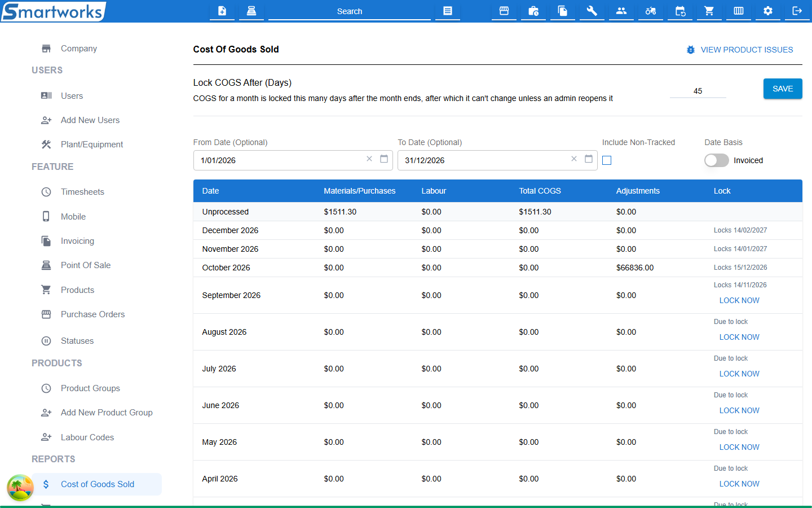This screenshot has width=812, height=508.
Task: Click the Search field in top bar
Action: [x=350, y=11]
